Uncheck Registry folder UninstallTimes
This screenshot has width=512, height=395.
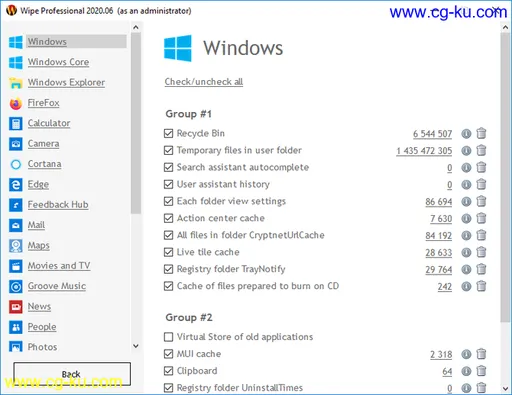click(169, 388)
